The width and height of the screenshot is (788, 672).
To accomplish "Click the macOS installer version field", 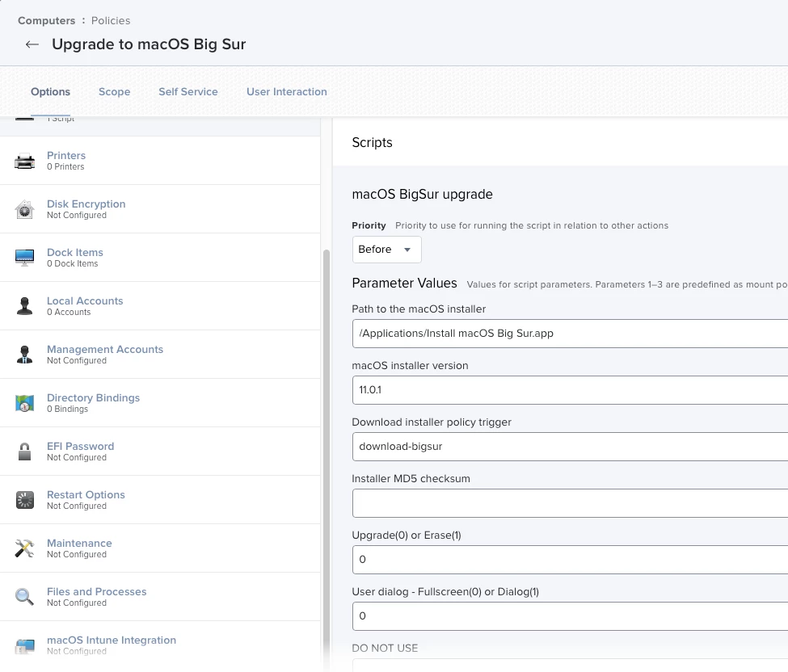I will pos(570,390).
